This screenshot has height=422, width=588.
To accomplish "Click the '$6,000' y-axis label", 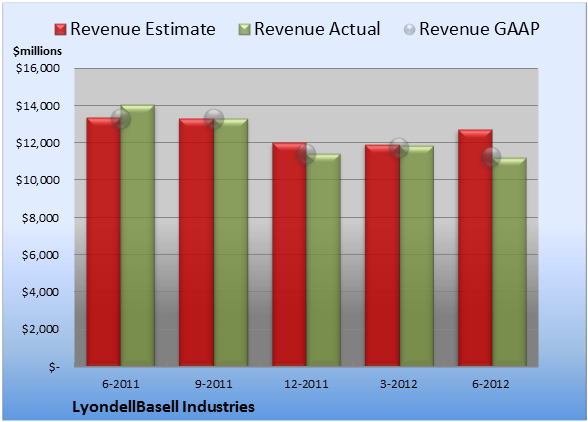I will click(40, 255).
